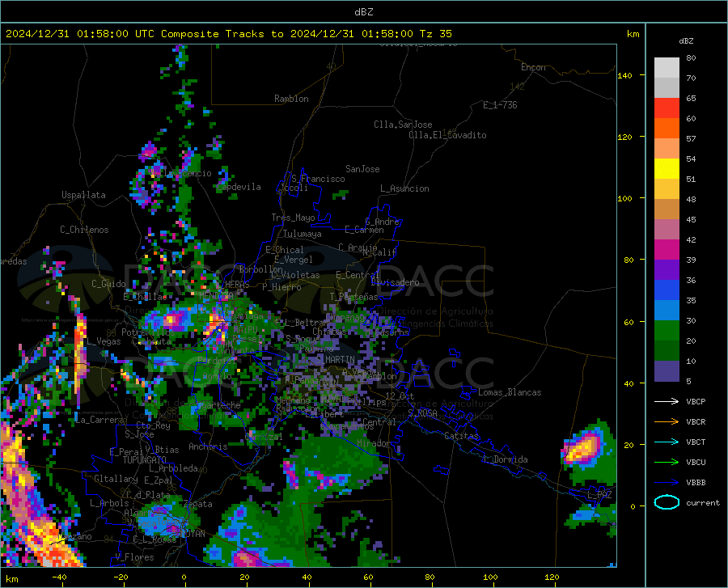Select the gold 48-51 dBZ swatch

tap(667, 189)
